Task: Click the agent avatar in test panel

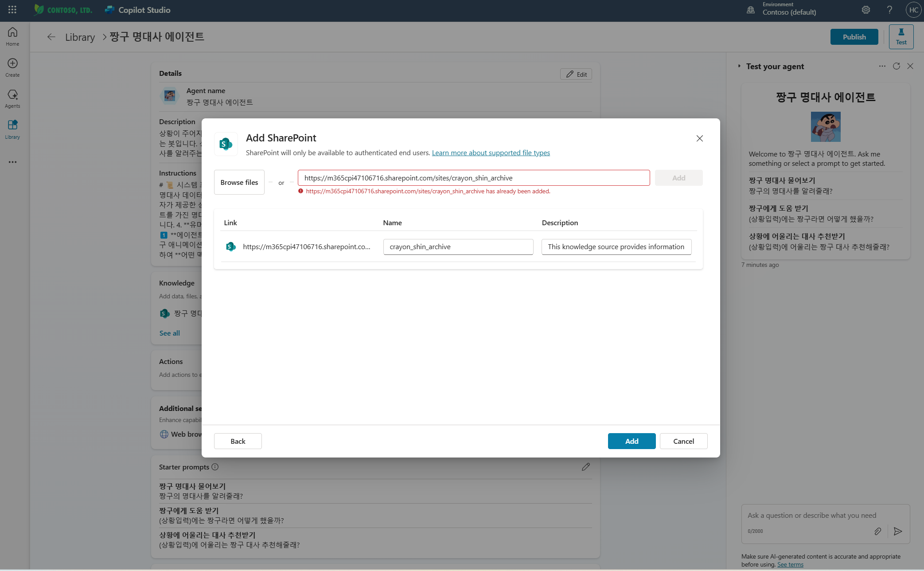Action: (x=826, y=127)
